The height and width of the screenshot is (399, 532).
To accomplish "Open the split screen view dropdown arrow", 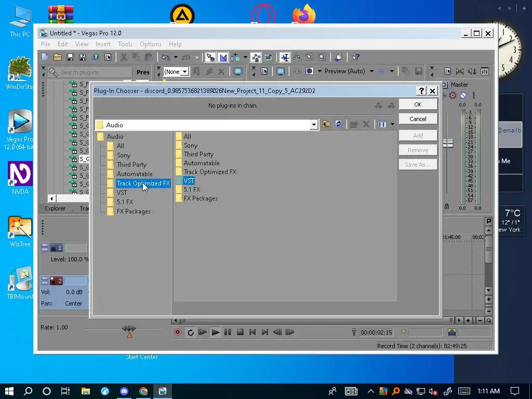I will pos(320,71).
